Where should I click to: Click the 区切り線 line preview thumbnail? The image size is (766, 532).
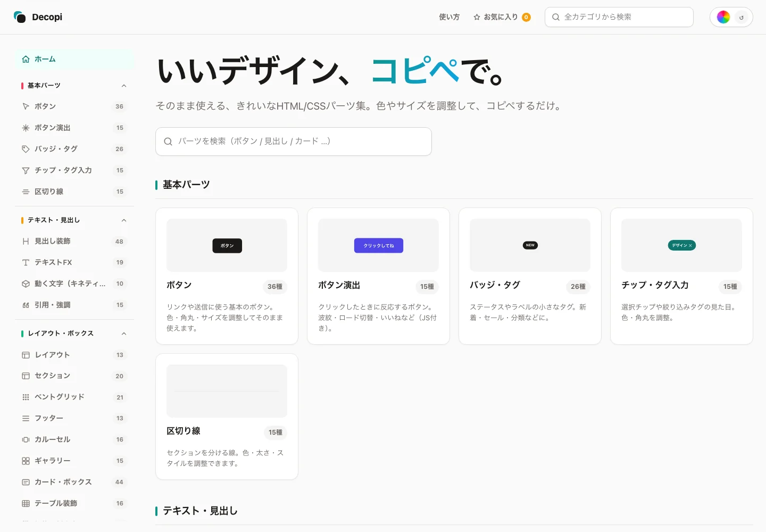point(227,391)
